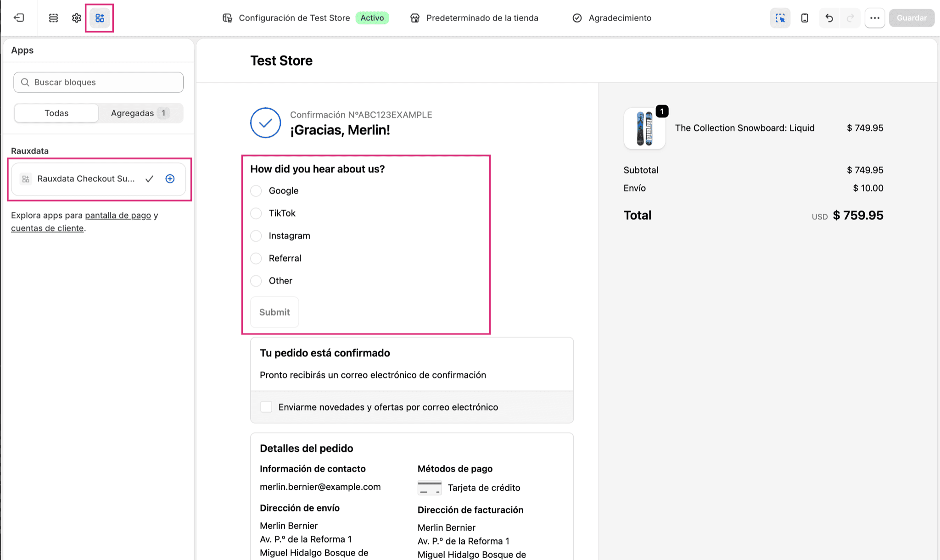
Task: Click the Guardar button
Action: click(x=912, y=18)
